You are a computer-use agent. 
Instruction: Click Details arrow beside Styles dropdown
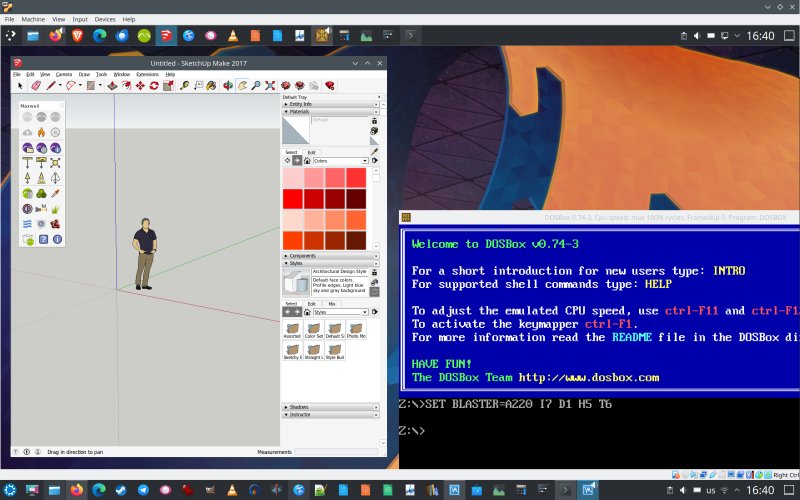click(375, 312)
